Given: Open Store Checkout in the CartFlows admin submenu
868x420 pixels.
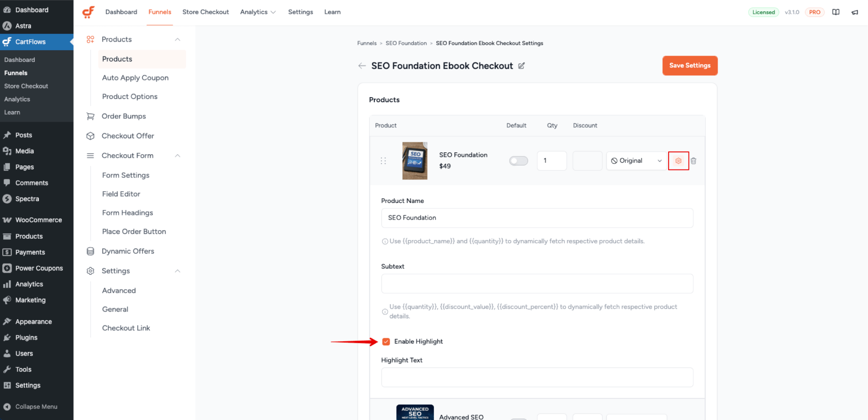Looking at the screenshot, I should [26, 86].
